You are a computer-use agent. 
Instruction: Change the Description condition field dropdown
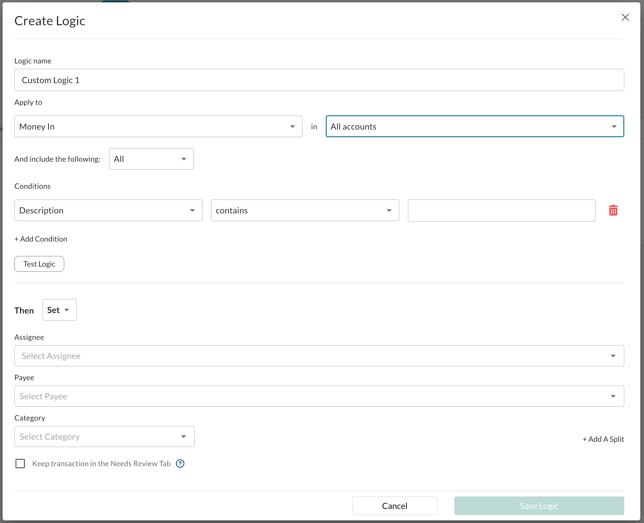[x=108, y=210]
